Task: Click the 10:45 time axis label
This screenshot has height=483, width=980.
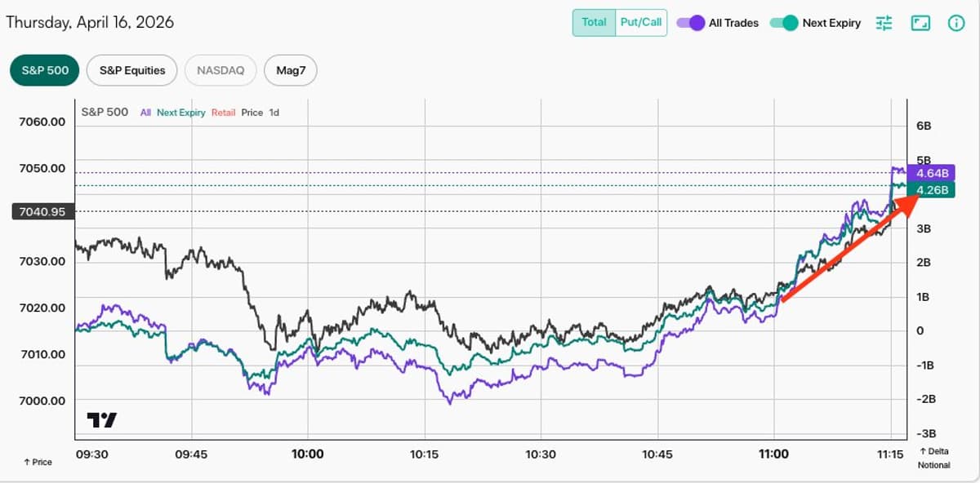Action: pos(657,454)
